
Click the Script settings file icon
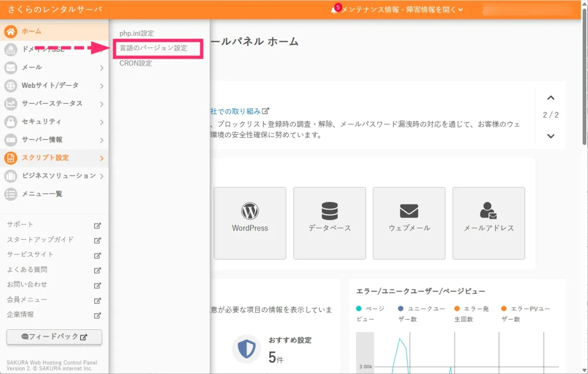coord(10,158)
